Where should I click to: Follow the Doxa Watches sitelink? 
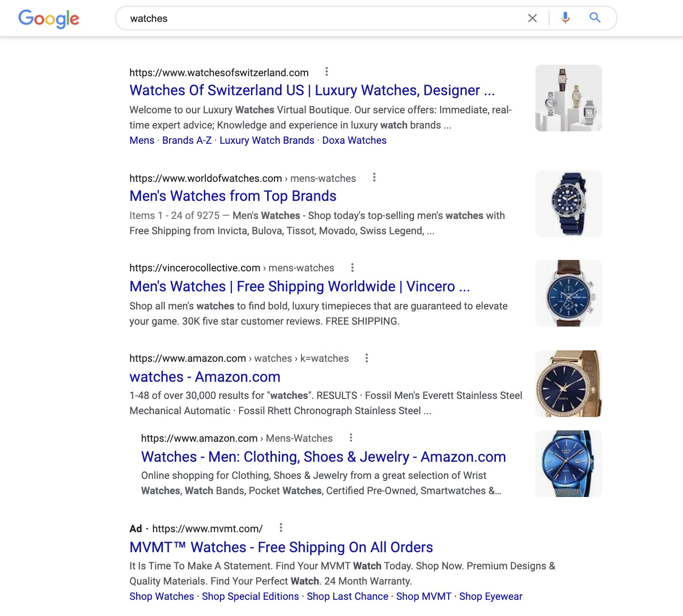[x=354, y=140]
